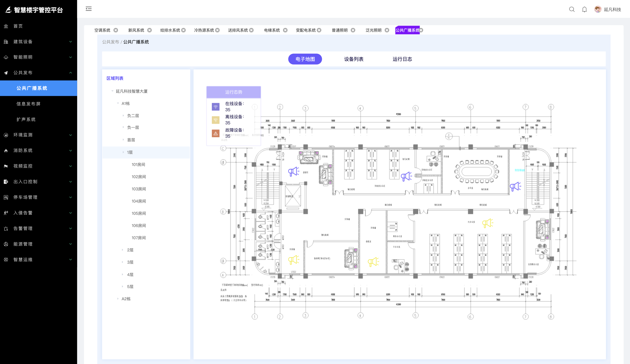
Task: Select 103房间 in the area list
Action: click(x=139, y=189)
